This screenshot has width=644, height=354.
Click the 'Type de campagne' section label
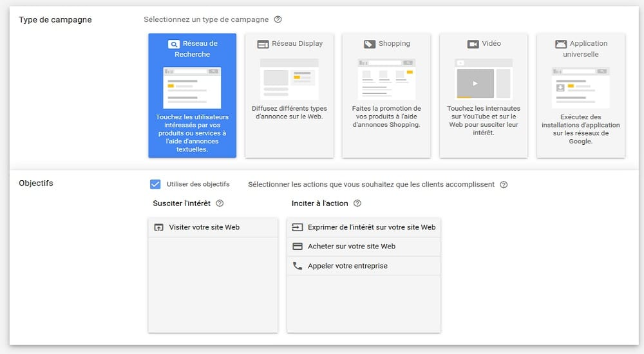tap(55, 20)
